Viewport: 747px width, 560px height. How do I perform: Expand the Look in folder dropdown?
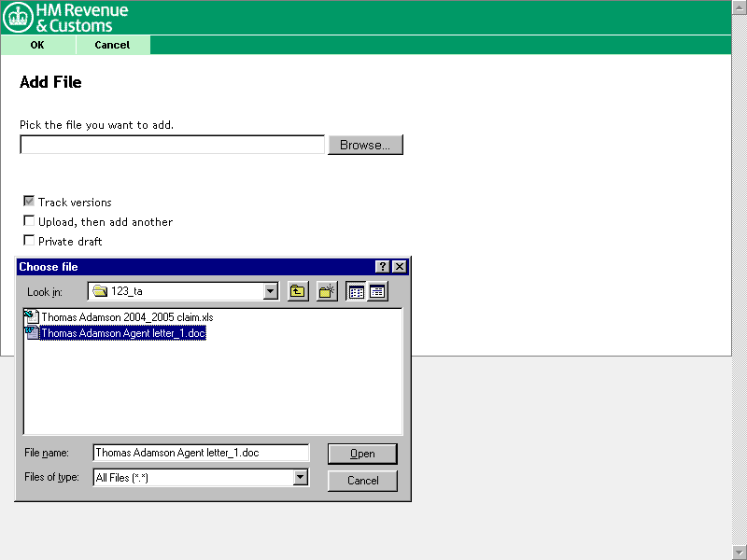271,291
